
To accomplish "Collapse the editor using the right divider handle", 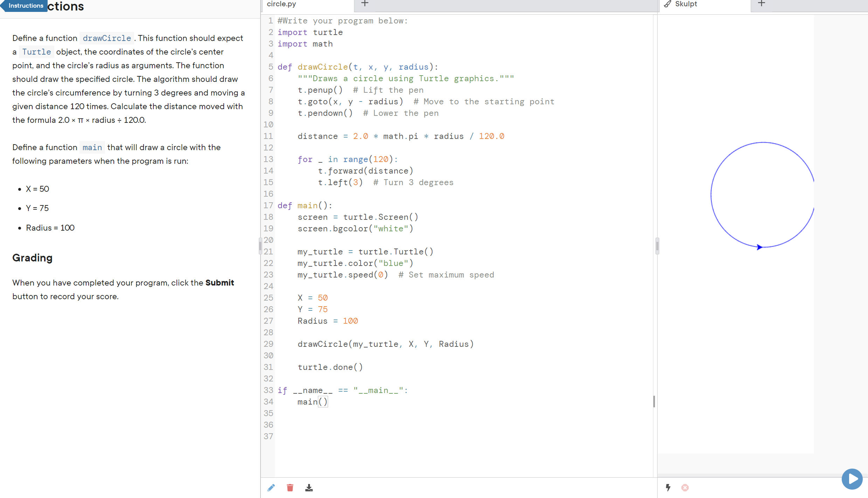I will (x=657, y=245).
